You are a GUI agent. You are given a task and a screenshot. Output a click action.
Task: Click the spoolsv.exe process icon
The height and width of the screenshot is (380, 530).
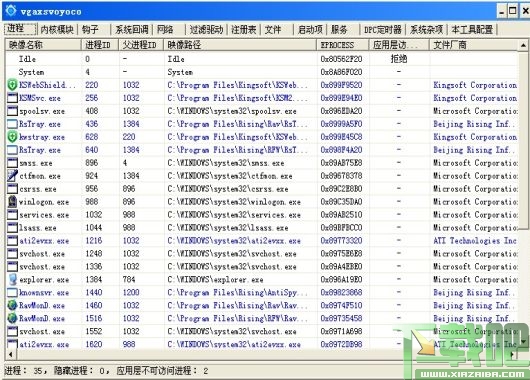coord(12,111)
